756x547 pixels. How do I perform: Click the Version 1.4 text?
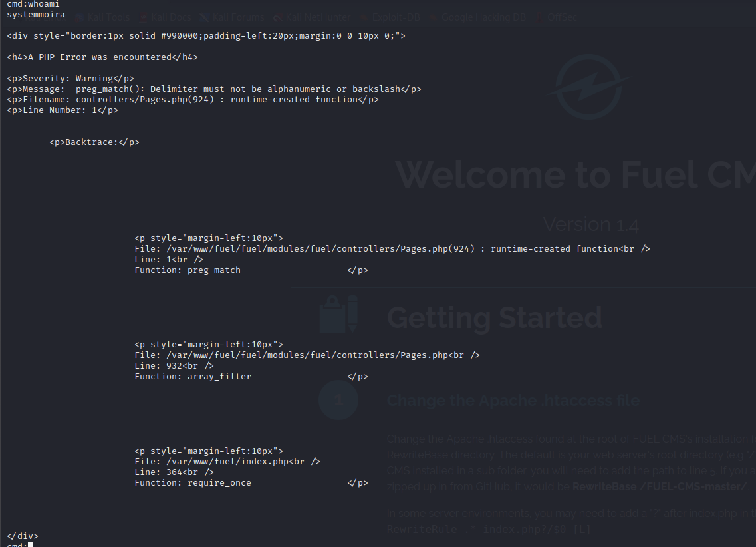pyautogui.click(x=591, y=224)
